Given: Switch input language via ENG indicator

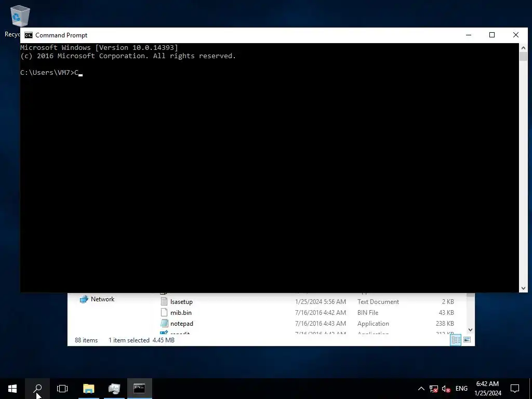Looking at the screenshot, I should click(461, 389).
